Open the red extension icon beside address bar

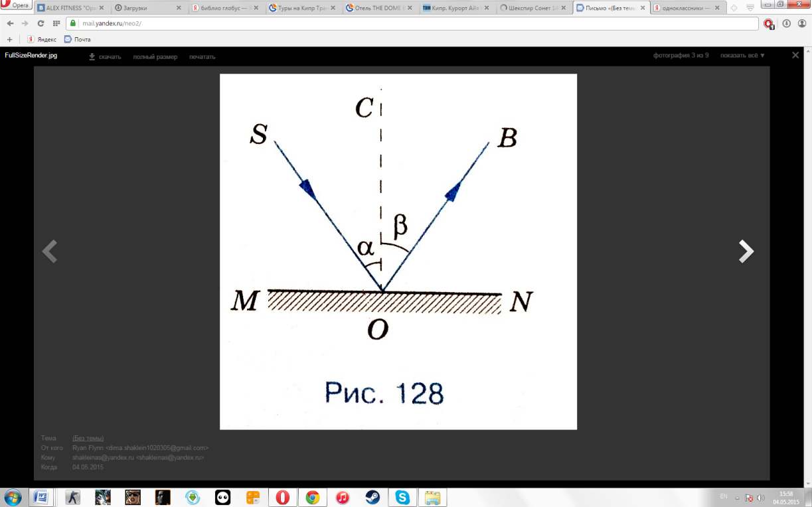tap(769, 24)
